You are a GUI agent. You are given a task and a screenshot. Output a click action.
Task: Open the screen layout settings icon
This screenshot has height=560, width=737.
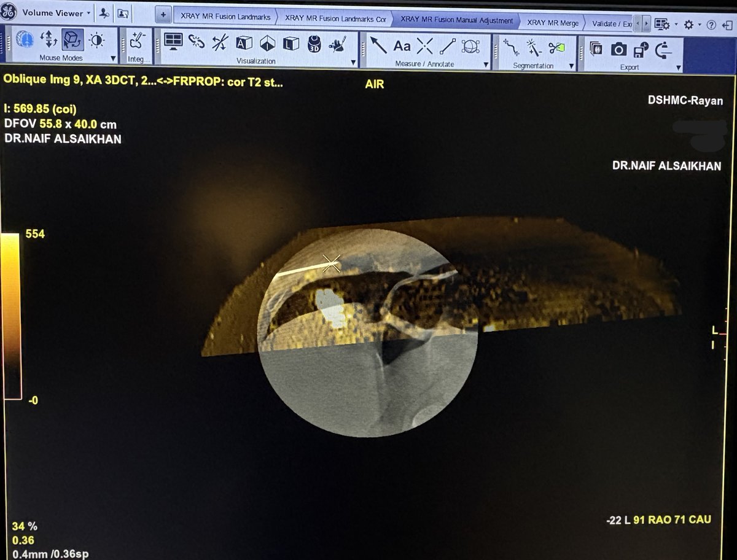pos(661,24)
